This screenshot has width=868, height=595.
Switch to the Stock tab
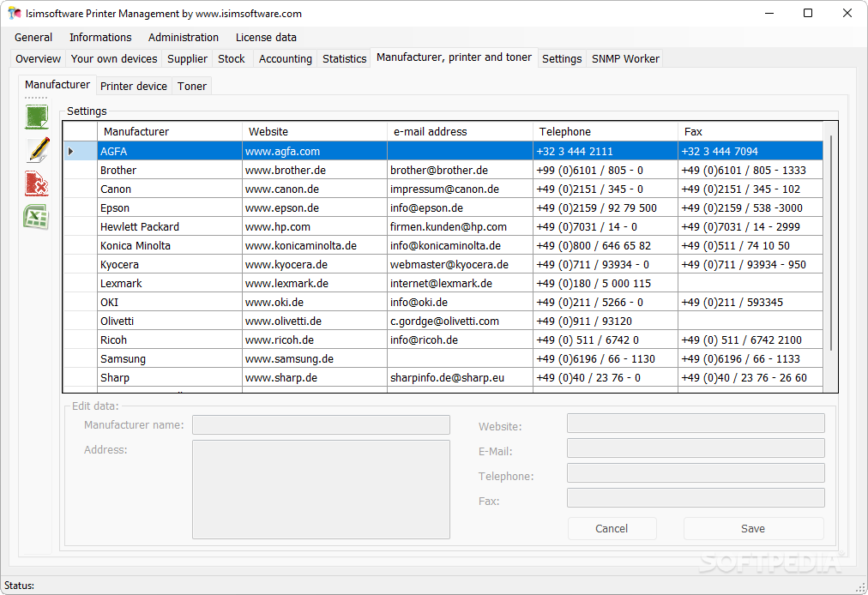(x=231, y=58)
